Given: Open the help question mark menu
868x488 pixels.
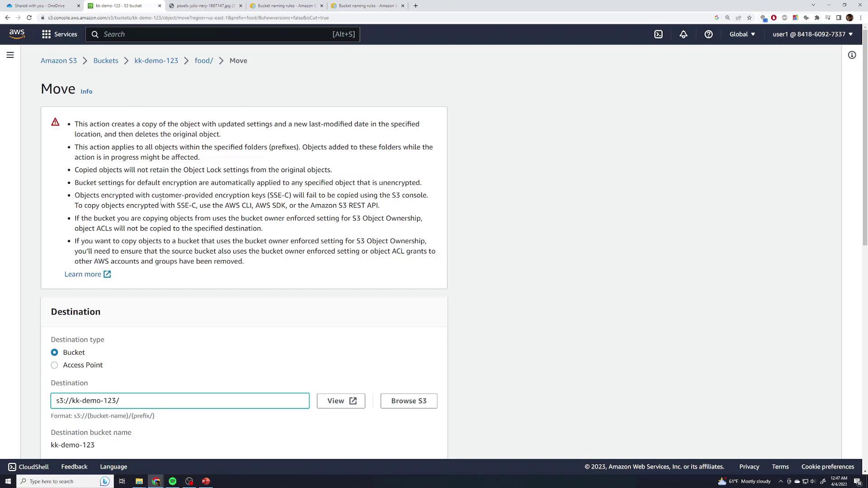Looking at the screenshot, I should click(x=708, y=34).
